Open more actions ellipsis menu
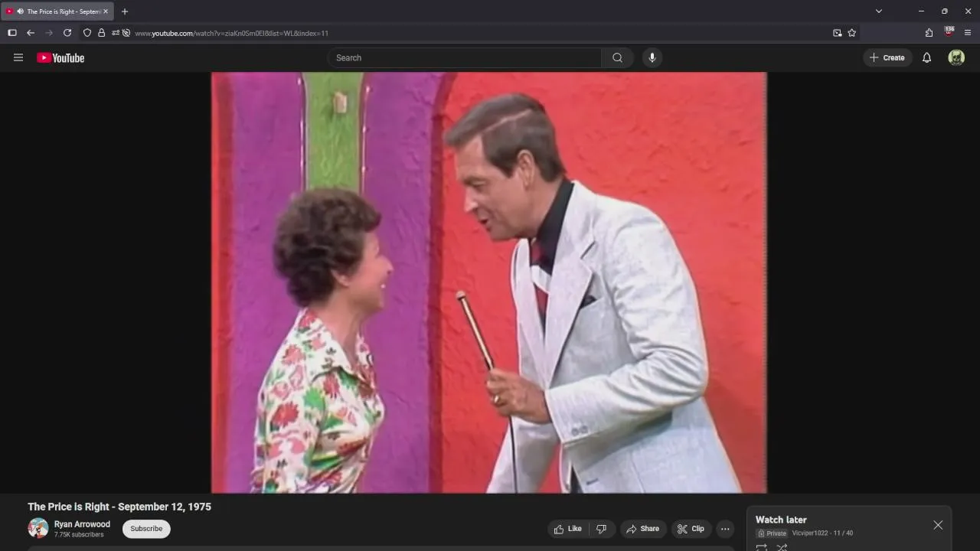Viewport: 980px width, 551px height. 725,529
